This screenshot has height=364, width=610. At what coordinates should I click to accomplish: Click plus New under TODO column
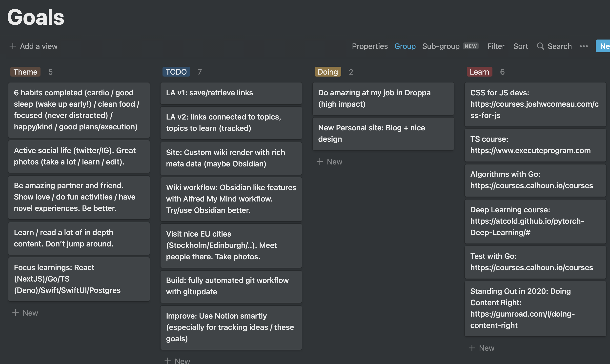[x=177, y=361]
